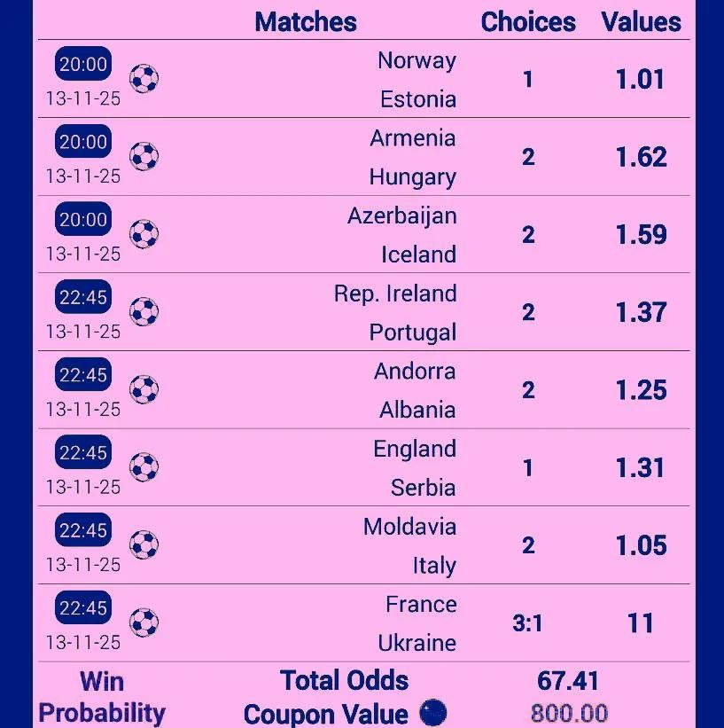Viewport: 724px width, 728px height.
Task: Click the 800.00 coupon value field
Action: (569, 713)
